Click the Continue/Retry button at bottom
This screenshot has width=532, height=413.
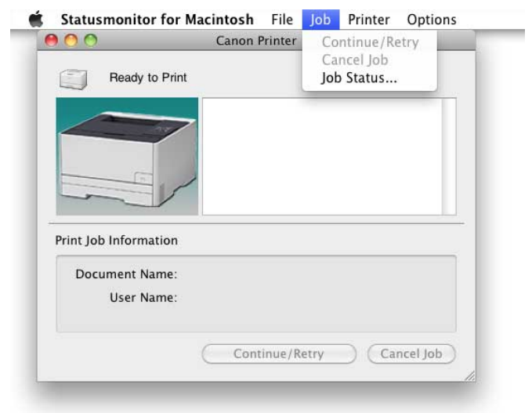[x=279, y=353]
